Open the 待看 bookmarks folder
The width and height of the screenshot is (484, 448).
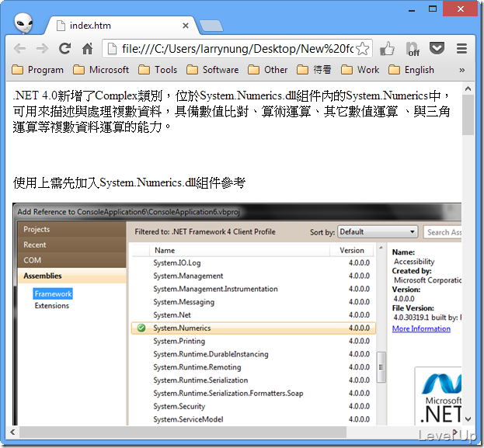(x=314, y=70)
